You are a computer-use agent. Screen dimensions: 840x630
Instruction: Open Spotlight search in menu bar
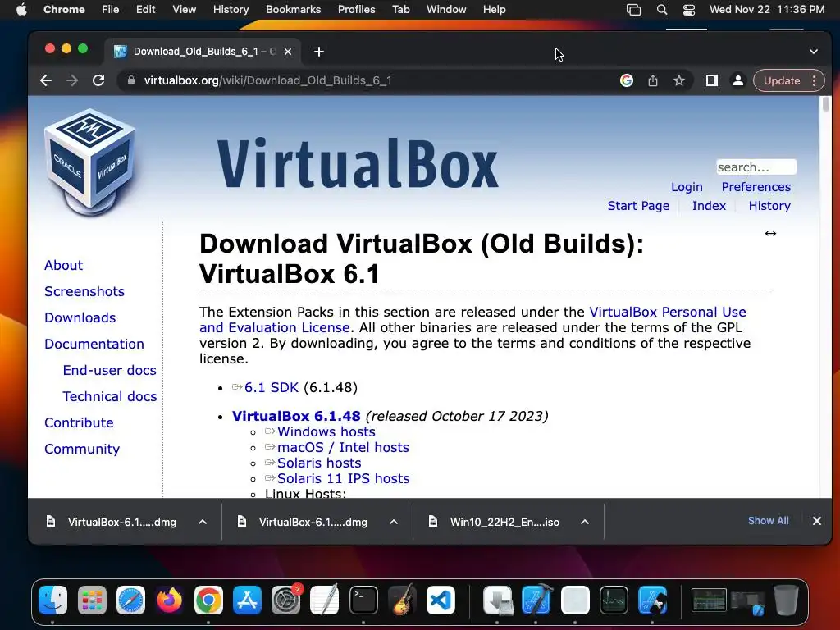662,10
